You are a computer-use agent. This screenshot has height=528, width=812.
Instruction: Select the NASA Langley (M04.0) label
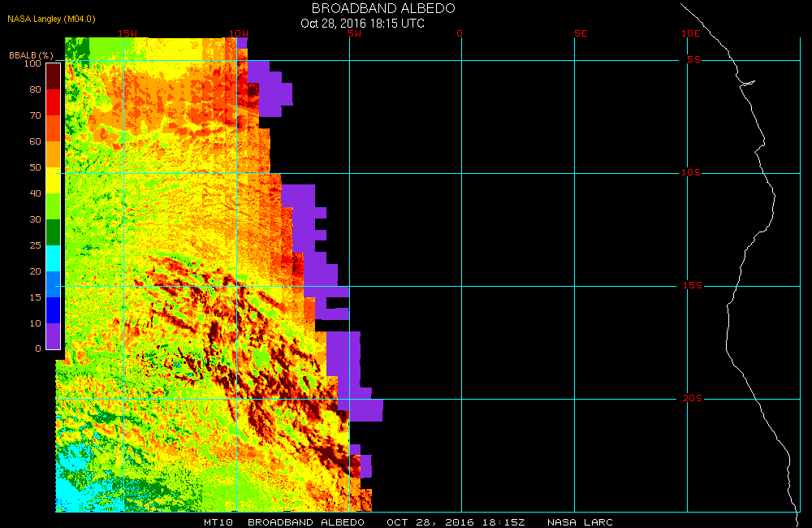[46, 19]
